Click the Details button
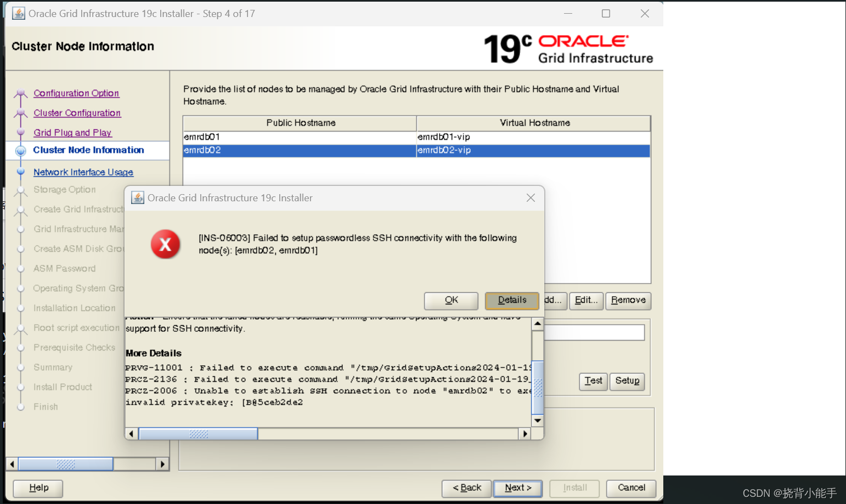Image resolution: width=846 pixels, height=504 pixels. pos(512,301)
